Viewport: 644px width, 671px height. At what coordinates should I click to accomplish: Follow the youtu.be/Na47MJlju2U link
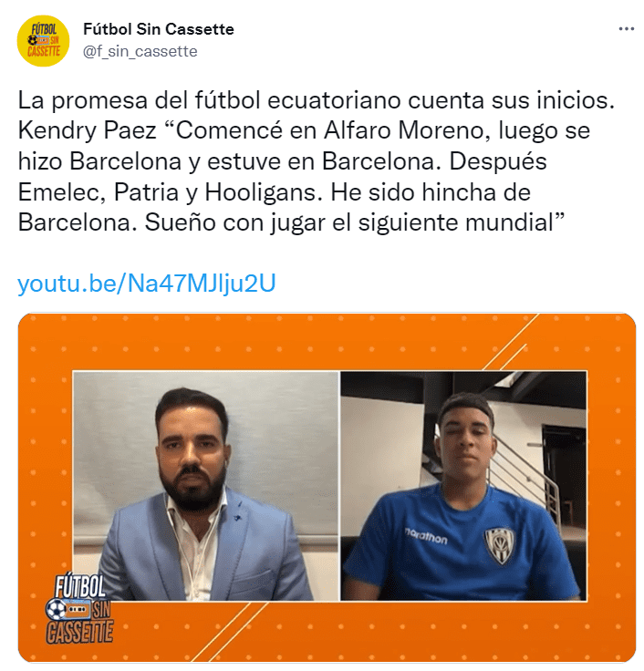147,283
